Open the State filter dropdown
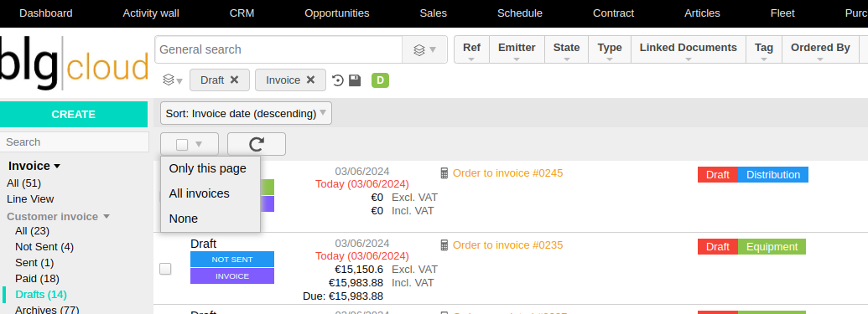868x314 pixels. [x=566, y=49]
